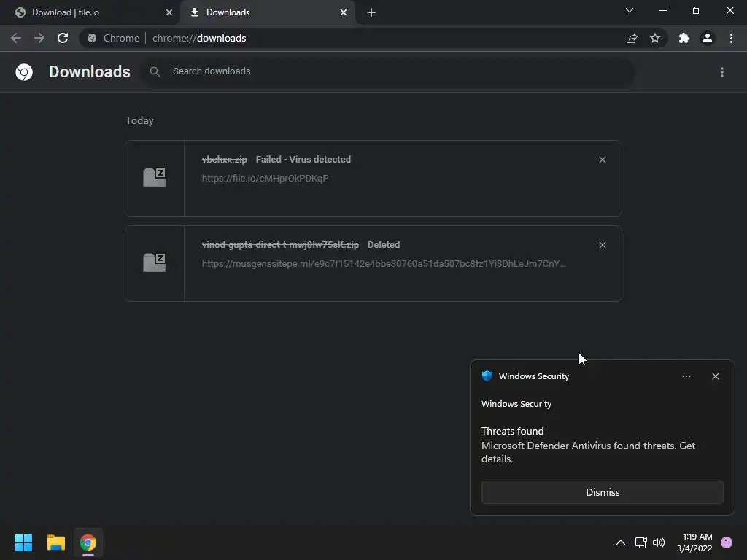Click the search magnifier icon

(155, 72)
